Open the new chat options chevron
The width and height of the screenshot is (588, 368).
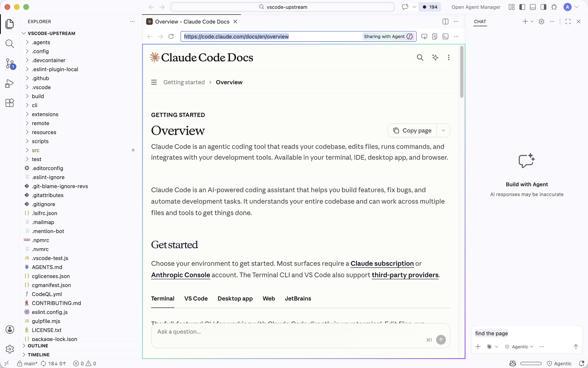pyautogui.click(x=532, y=22)
